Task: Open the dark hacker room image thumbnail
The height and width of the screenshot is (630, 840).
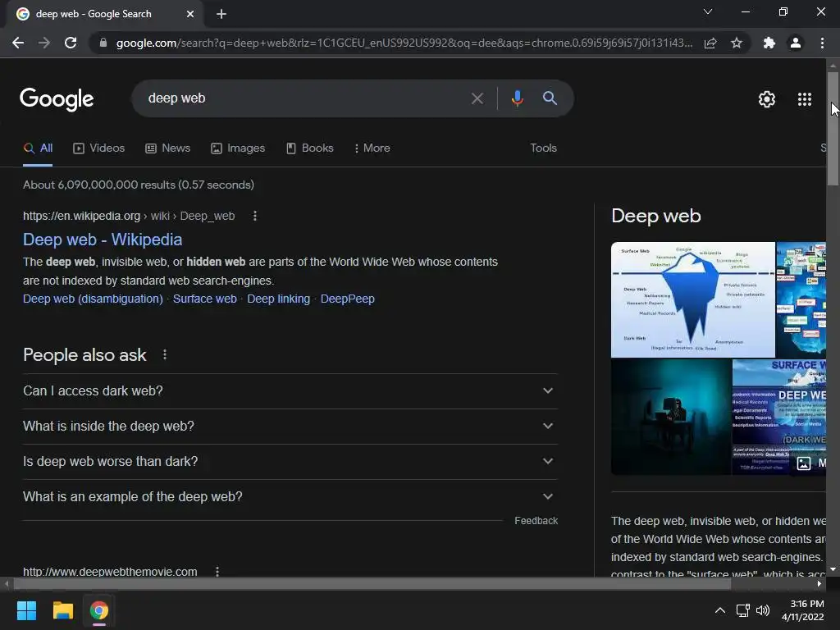Action: point(671,417)
